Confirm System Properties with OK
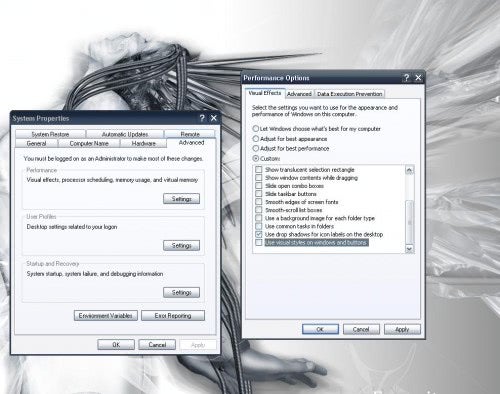500x394 pixels. 116,345
